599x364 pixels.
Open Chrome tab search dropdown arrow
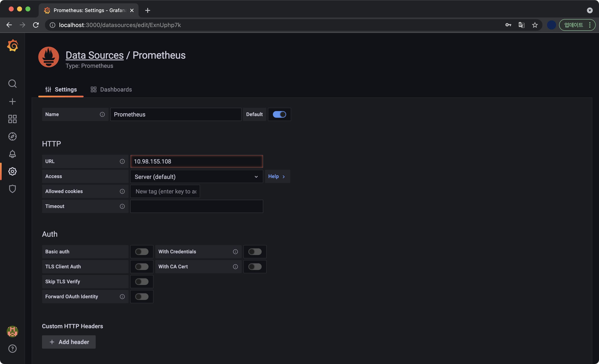(589, 10)
